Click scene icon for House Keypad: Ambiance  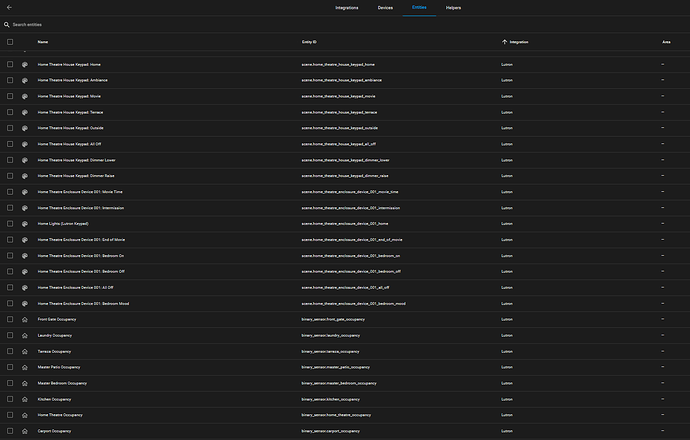25,81
